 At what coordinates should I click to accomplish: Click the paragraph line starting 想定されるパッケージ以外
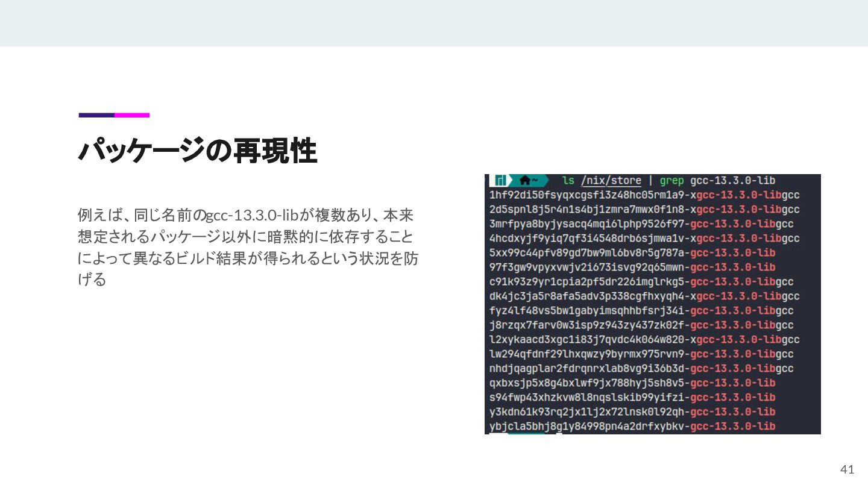click(x=246, y=236)
